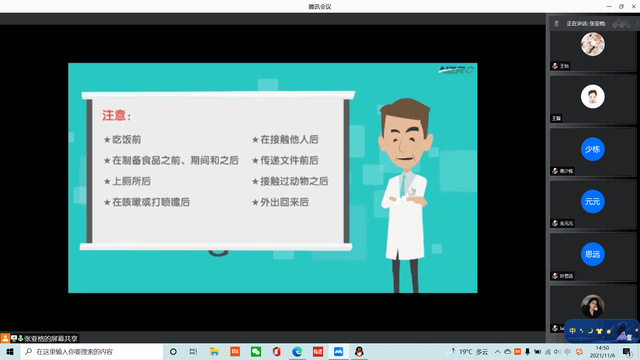Click the 思远 participant avatar
The width and height of the screenshot is (640, 360).
click(592, 254)
